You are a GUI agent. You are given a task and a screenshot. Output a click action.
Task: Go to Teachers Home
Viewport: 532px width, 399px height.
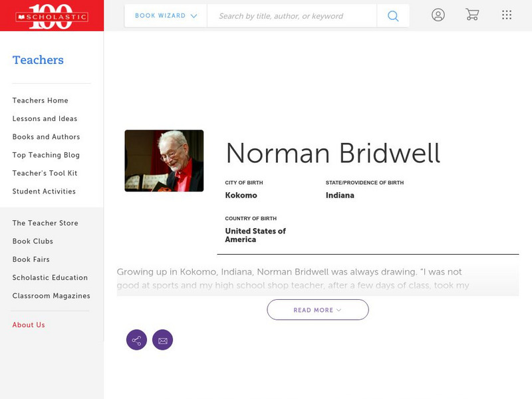[41, 100]
